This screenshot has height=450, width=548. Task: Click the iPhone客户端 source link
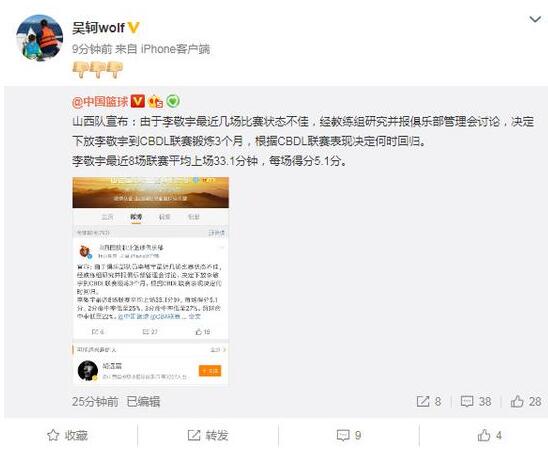(175, 49)
